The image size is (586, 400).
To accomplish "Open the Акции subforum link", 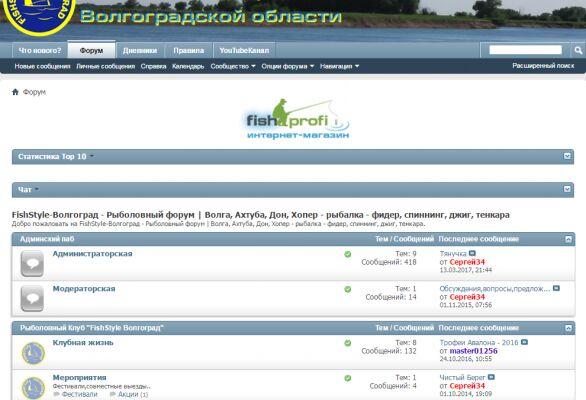I will point(128,394).
